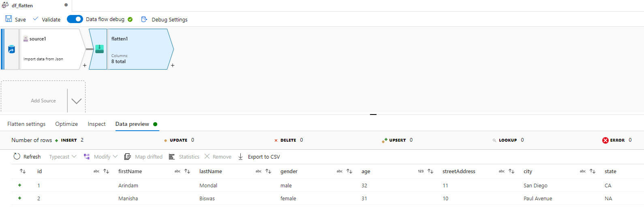Select the flatten1 transformation icon
The image size is (644, 210).
tap(99, 49)
